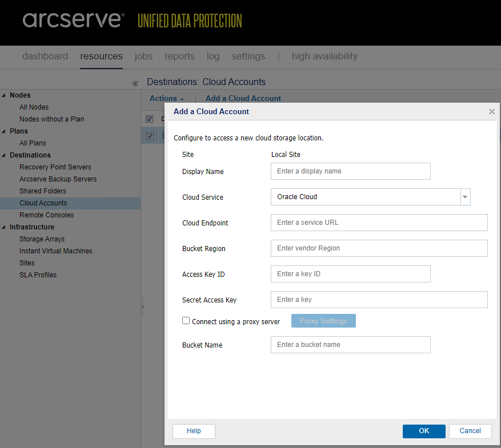Open Remote Consoles
The image size is (501, 448).
(46, 215)
